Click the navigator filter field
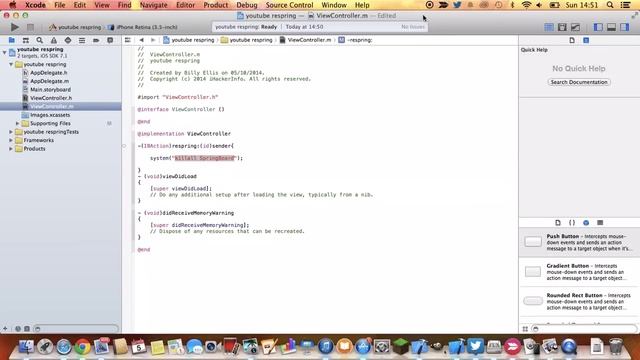640x360 pixels. point(76,329)
